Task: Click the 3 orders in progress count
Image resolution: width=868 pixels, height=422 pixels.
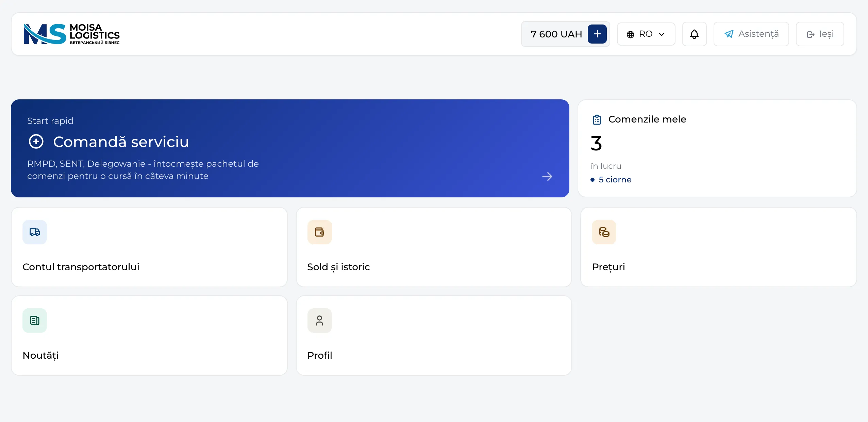Action: coord(597,143)
